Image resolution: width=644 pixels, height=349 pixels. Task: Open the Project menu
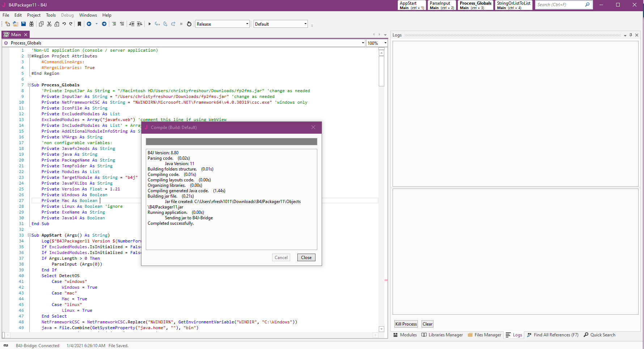click(x=34, y=15)
